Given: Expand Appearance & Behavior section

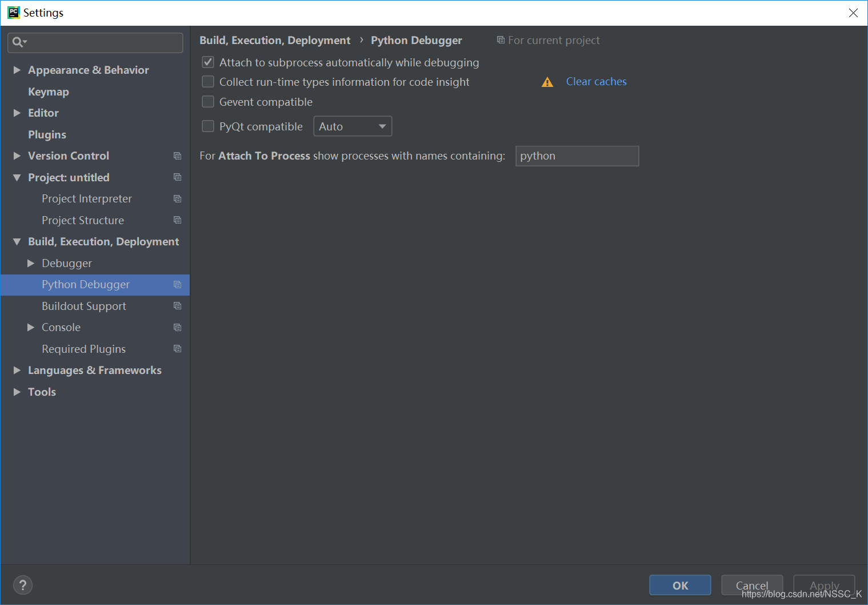Looking at the screenshot, I should click(17, 70).
